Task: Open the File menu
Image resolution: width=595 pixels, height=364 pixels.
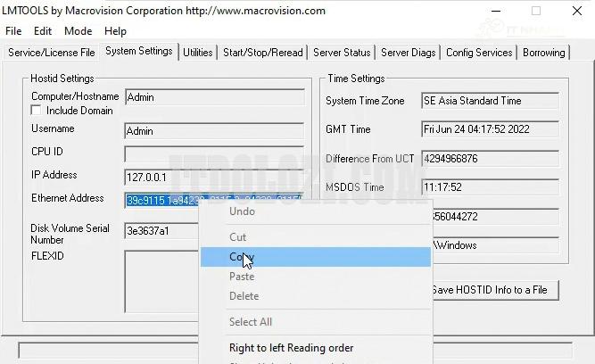Action: [13, 31]
